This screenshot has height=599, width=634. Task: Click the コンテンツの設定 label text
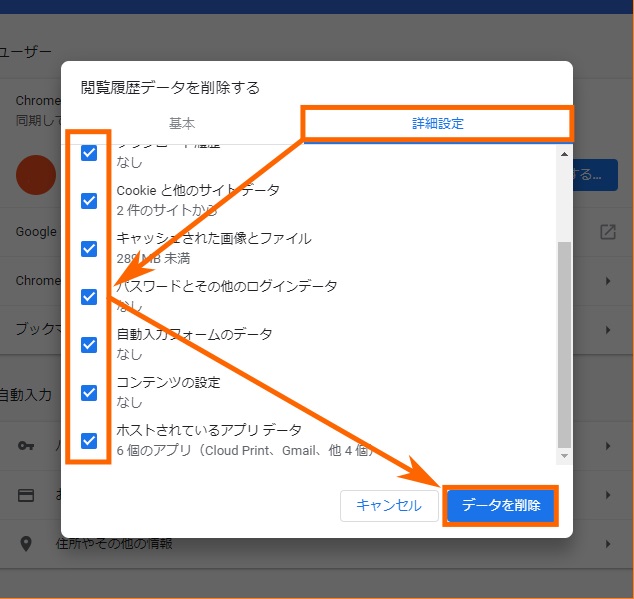point(168,382)
